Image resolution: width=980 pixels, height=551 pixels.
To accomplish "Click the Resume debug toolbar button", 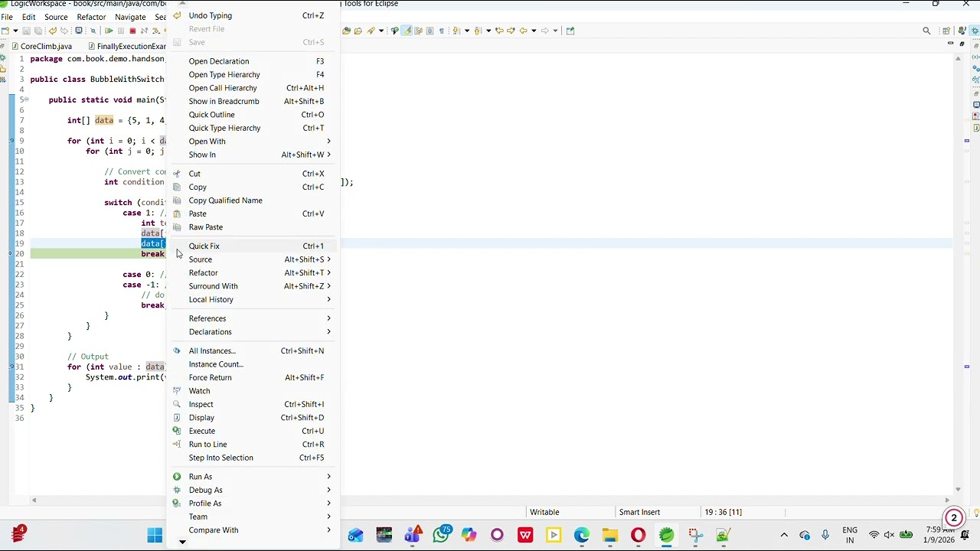I will (109, 31).
